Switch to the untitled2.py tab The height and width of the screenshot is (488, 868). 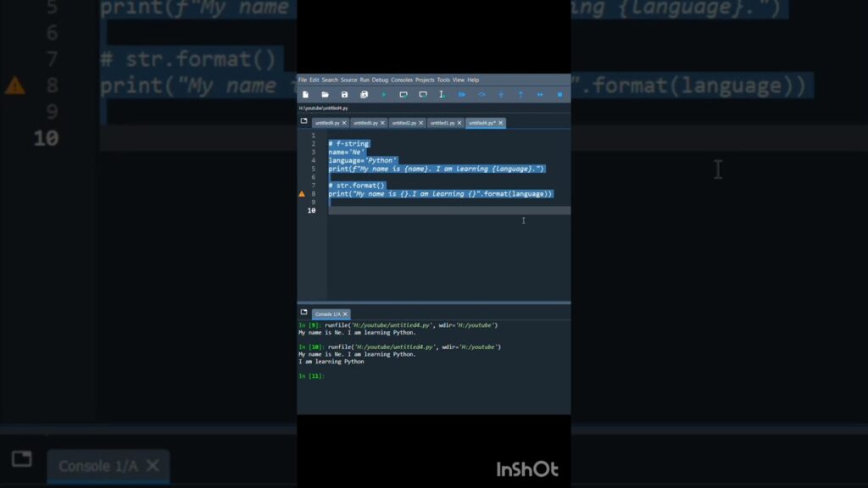(x=403, y=122)
